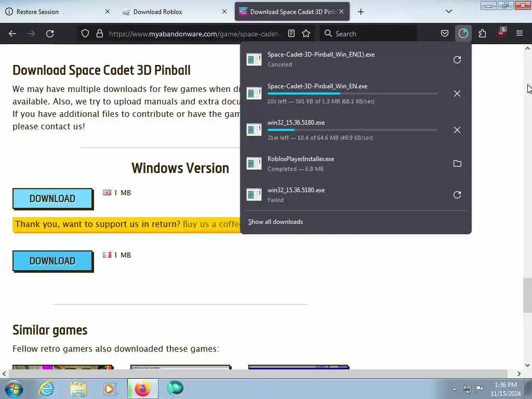Retry canceled Space-Cadet-3D-Pinball_Win_EN(1).exe download

click(x=457, y=60)
